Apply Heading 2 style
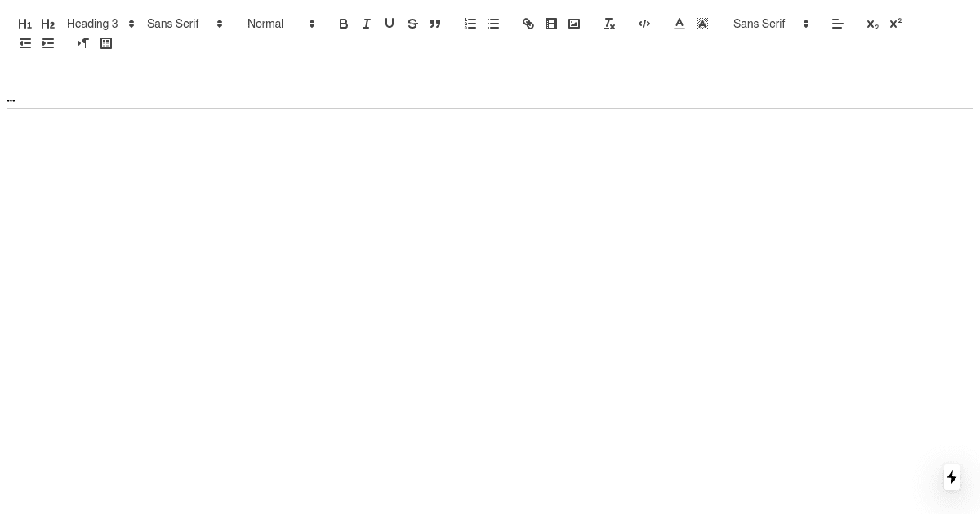The height and width of the screenshot is (514, 980). (48, 24)
